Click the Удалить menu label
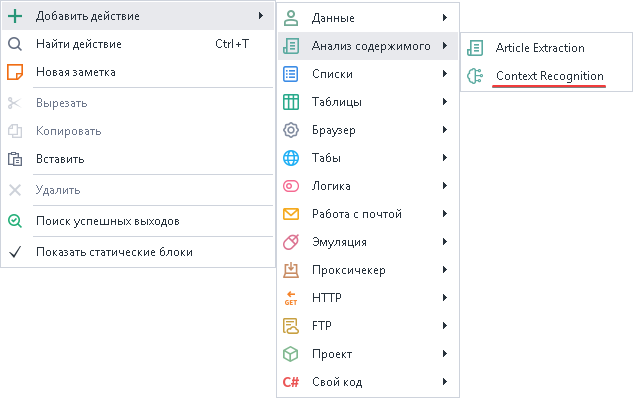 [x=58, y=190]
